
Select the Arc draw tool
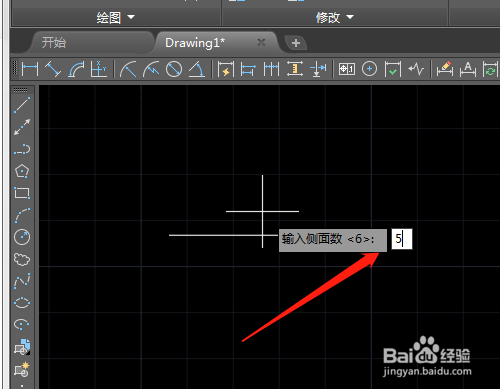tap(22, 215)
